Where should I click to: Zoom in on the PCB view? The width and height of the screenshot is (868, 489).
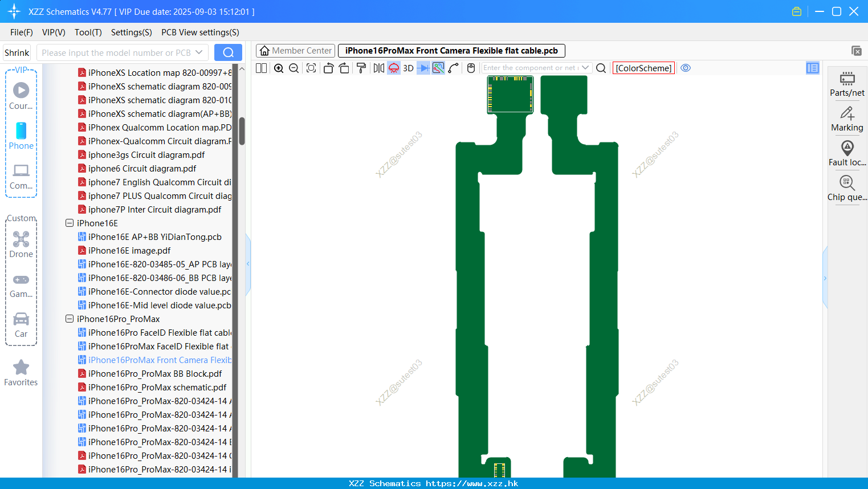point(279,68)
